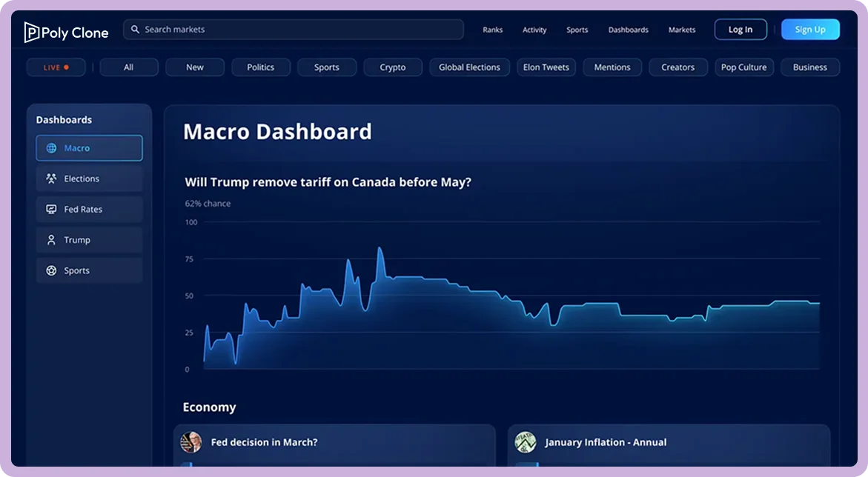Click the Poly Clone logo icon

(x=32, y=33)
